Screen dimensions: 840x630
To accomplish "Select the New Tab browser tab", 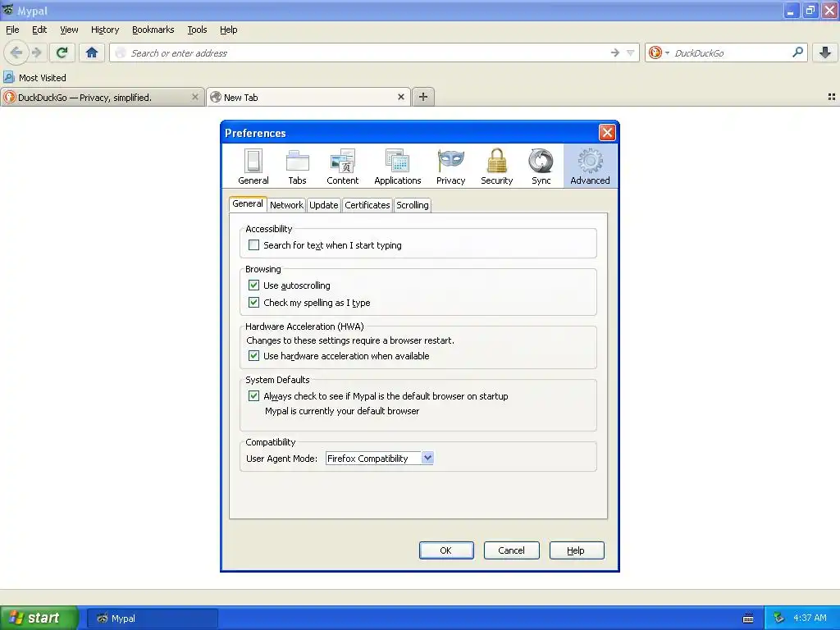I will pos(308,97).
